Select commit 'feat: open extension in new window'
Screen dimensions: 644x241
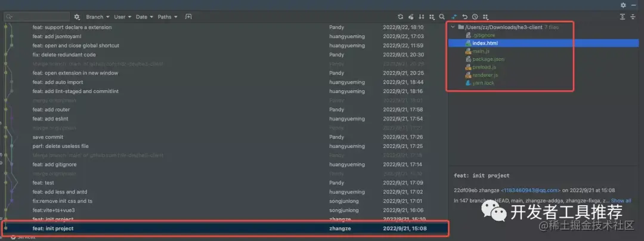(x=75, y=73)
